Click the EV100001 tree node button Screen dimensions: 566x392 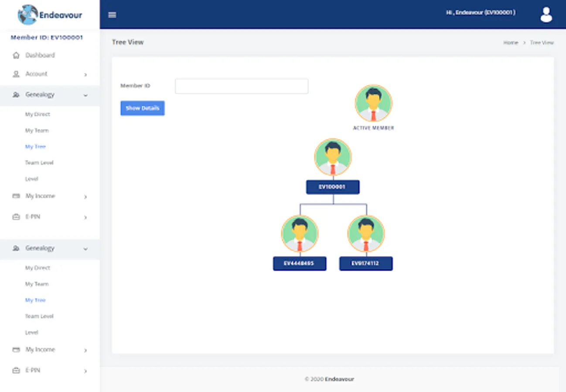[x=333, y=187]
